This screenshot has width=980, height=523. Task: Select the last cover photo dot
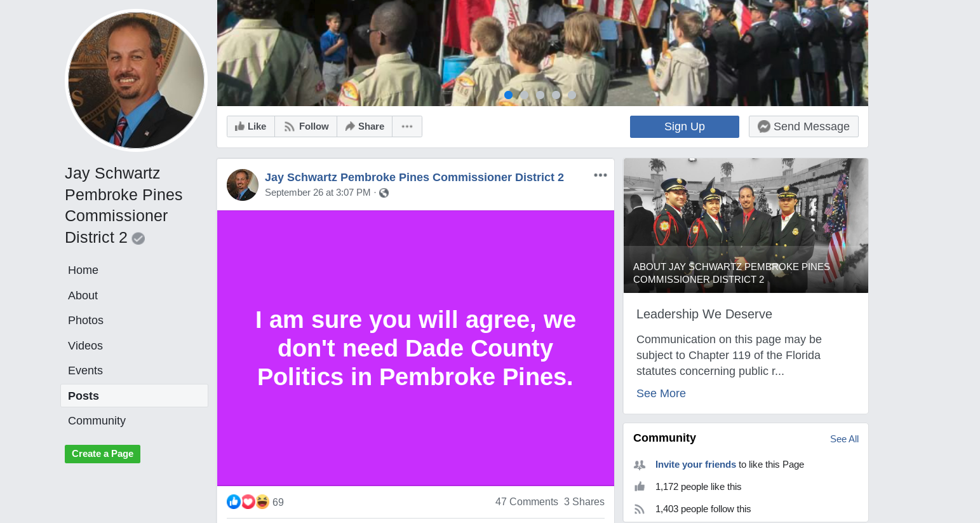[572, 95]
